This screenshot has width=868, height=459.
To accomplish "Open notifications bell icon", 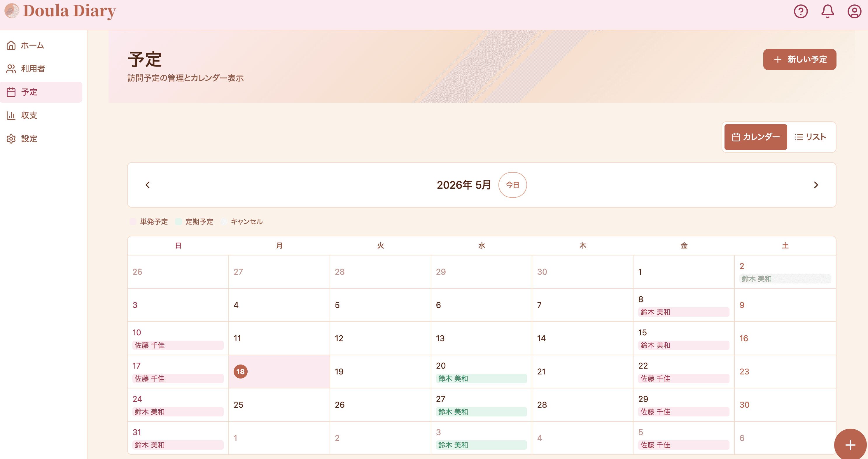I will [827, 11].
